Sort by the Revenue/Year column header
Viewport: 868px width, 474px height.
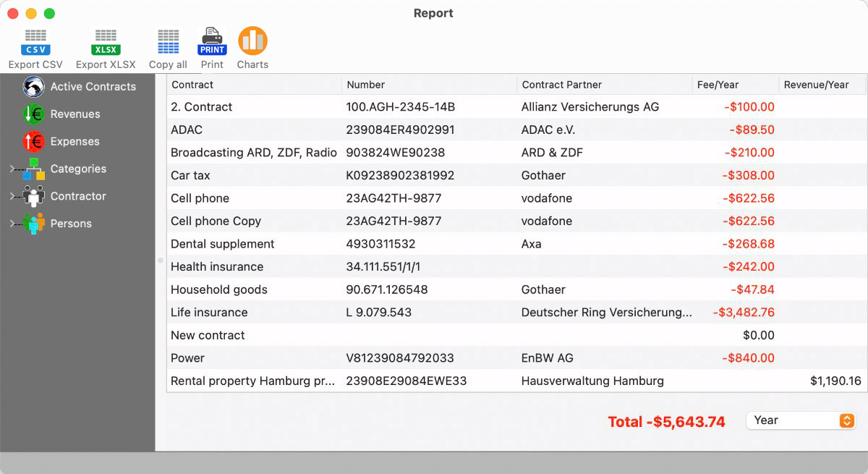click(x=822, y=85)
